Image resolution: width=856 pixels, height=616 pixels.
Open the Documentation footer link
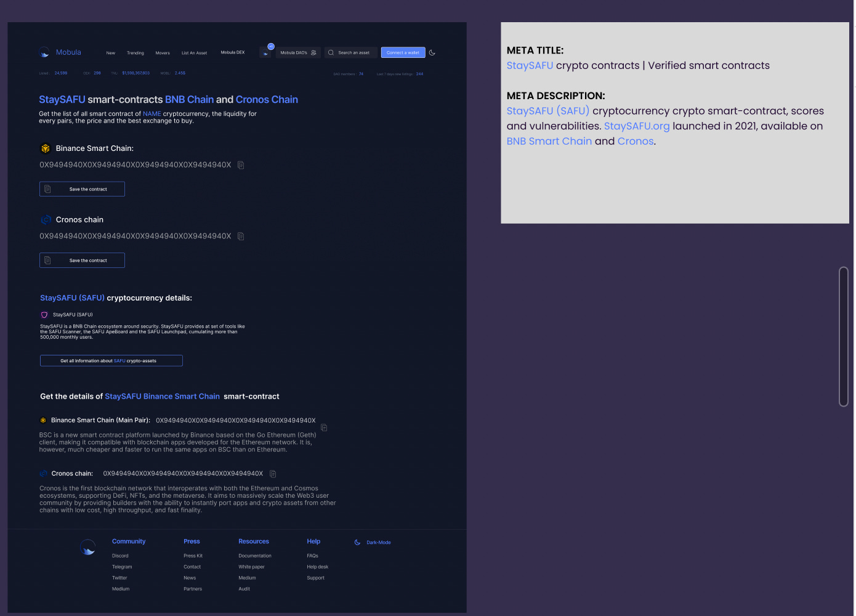point(255,556)
